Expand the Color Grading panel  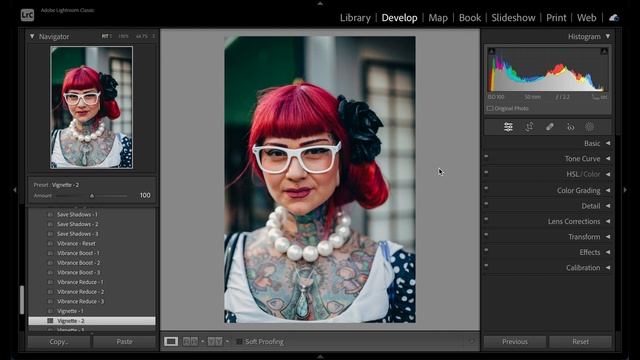click(608, 190)
